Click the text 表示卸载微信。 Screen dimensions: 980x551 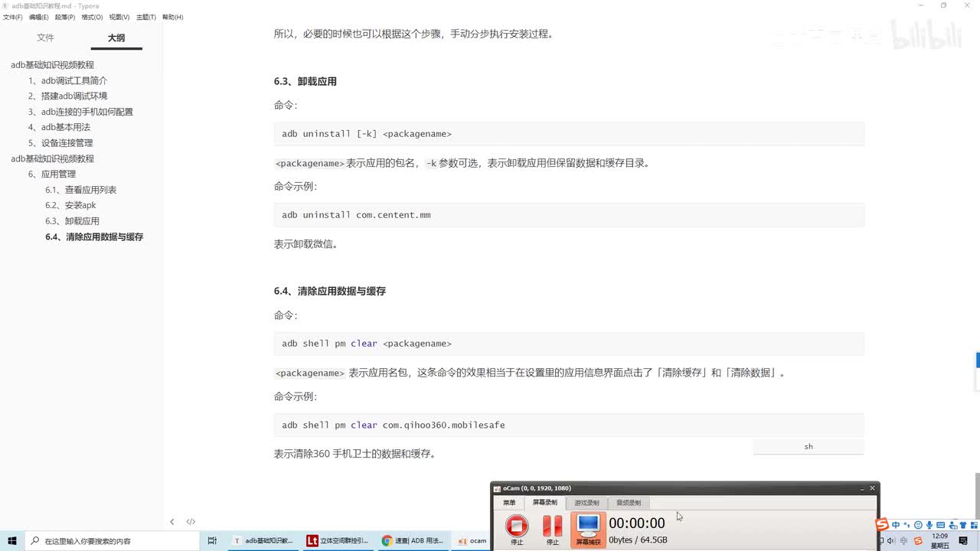pos(306,244)
